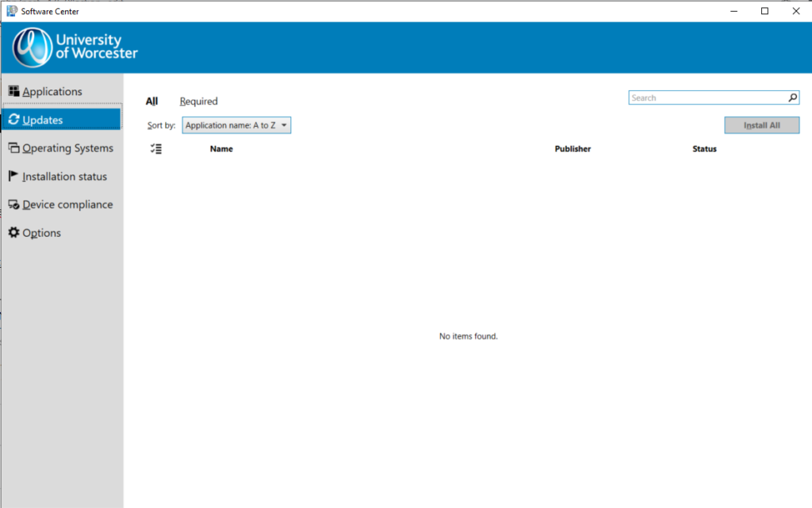Click the Install All button
The height and width of the screenshot is (508, 812).
(x=762, y=125)
